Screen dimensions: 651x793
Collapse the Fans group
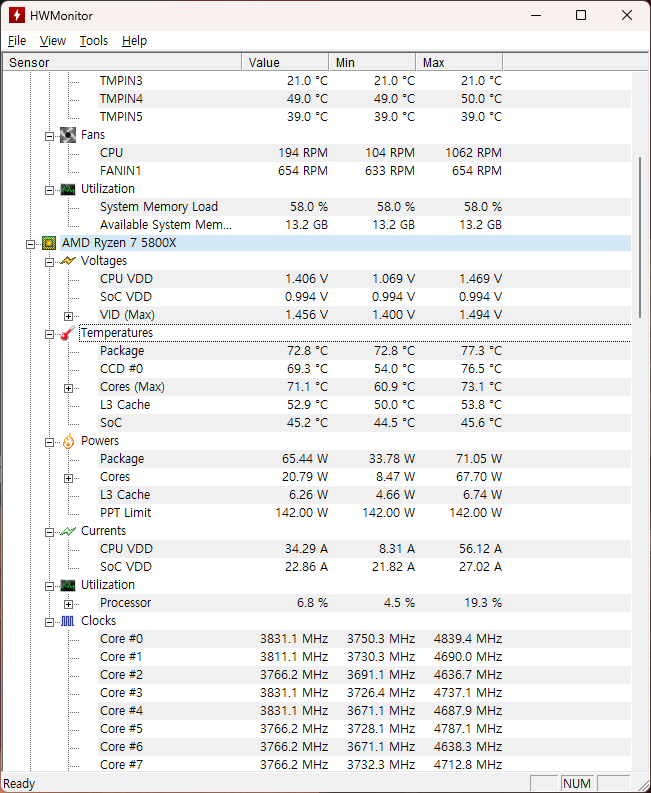tap(49, 136)
